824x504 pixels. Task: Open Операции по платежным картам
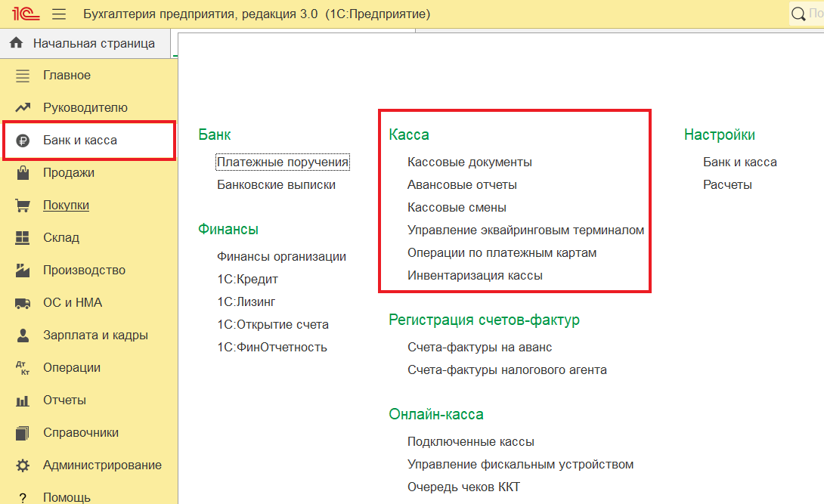coord(503,252)
